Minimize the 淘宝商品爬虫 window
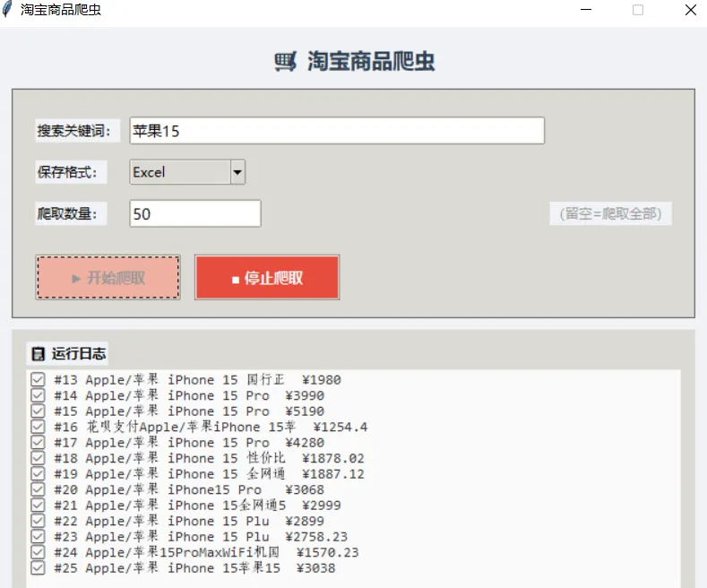This screenshot has width=707, height=588. (586, 10)
